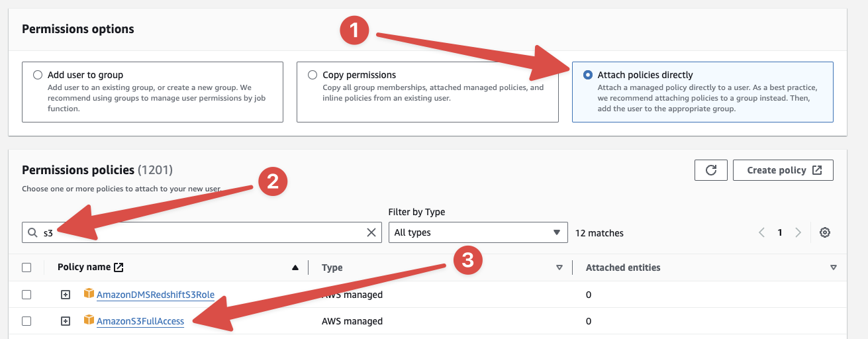Screen dimensions: 868x339
Task: Click page number 1 in pagination
Action: [780, 232]
